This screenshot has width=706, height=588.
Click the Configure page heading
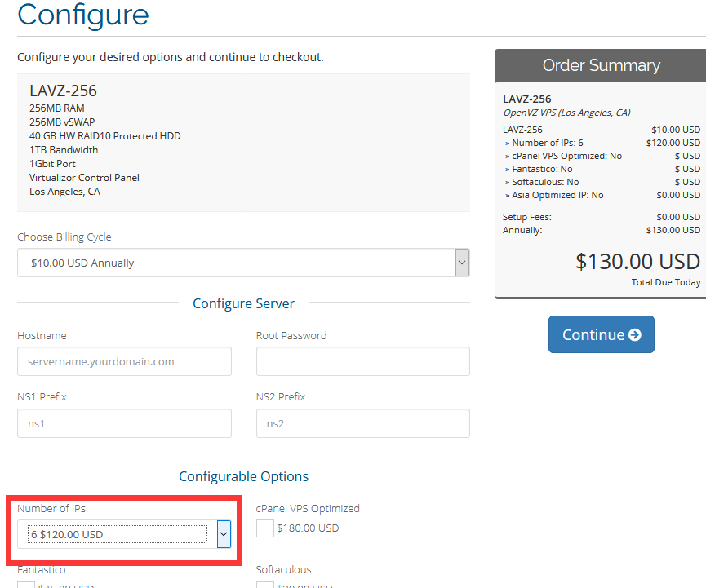click(x=83, y=15)
